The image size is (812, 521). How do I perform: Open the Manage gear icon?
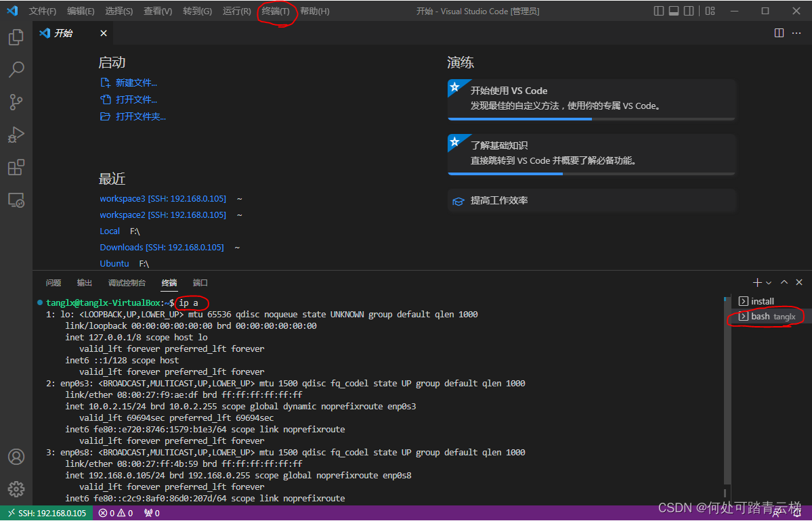(16, 489)
